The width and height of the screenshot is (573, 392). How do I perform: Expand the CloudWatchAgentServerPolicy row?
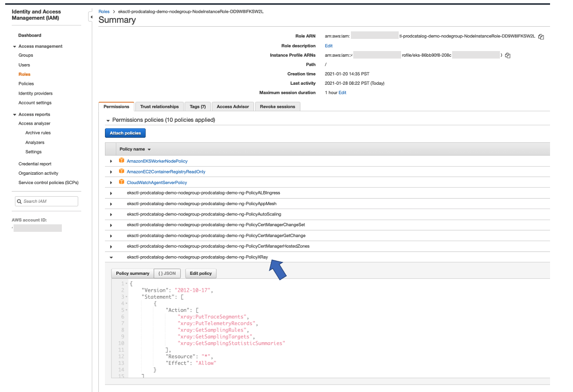tap(111, 183)
